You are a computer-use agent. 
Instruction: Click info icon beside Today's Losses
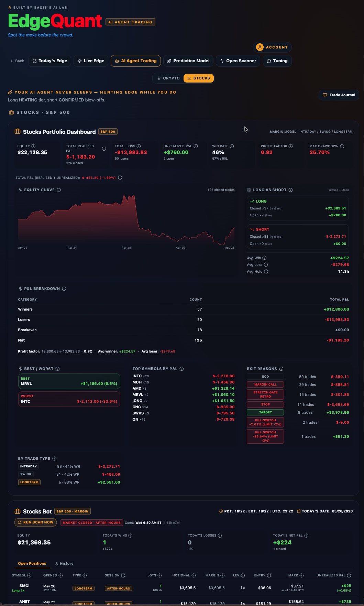220,535
